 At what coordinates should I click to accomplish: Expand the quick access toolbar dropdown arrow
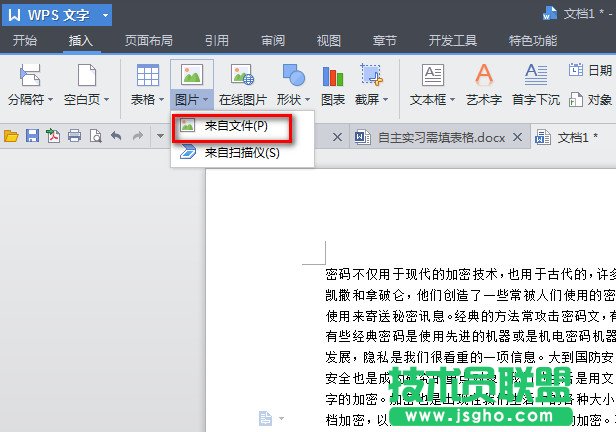click(x=160, y=136)
